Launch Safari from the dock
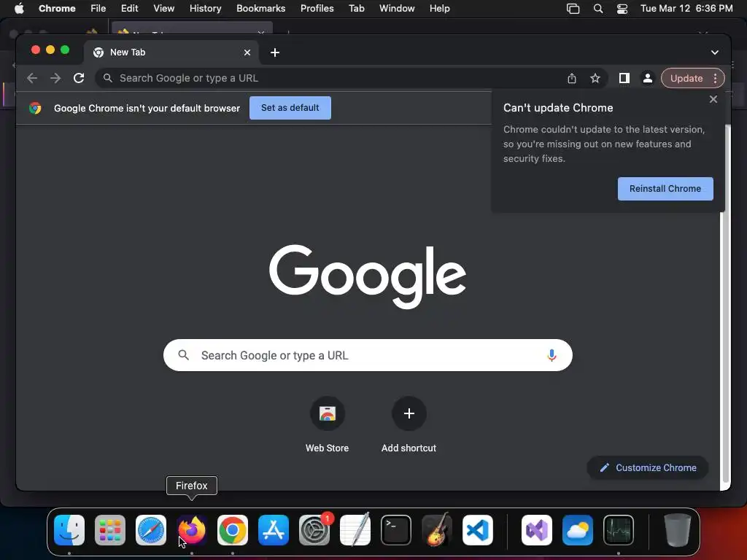The width and height of the screenshot is (747, 560). pos(151,530)
